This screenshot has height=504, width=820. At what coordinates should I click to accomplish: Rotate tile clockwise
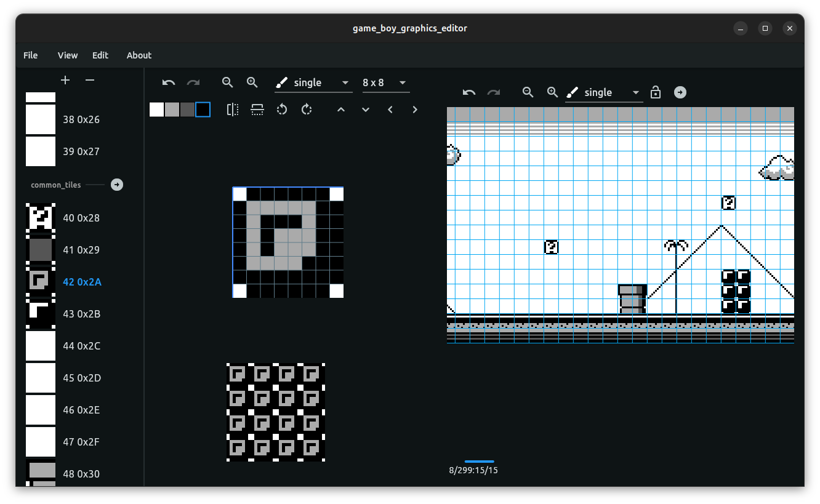[x=307, y=110]
